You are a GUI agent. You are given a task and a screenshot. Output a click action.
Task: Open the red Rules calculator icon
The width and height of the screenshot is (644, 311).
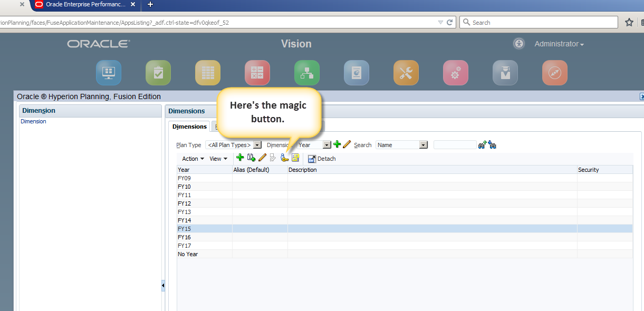pyautogui.click(x=257, y=73)
